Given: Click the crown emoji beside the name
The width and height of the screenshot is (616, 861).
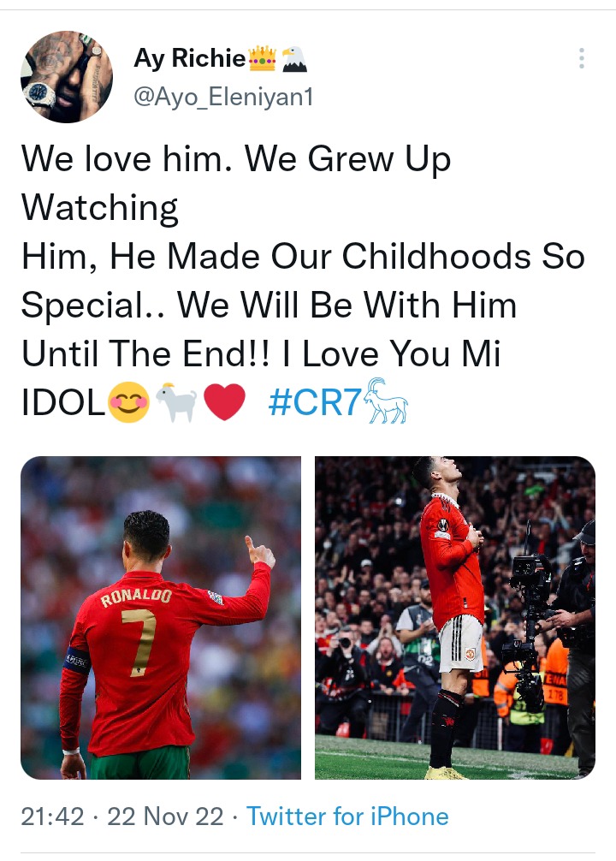Looking at the screenshot, I should [262, 58].
